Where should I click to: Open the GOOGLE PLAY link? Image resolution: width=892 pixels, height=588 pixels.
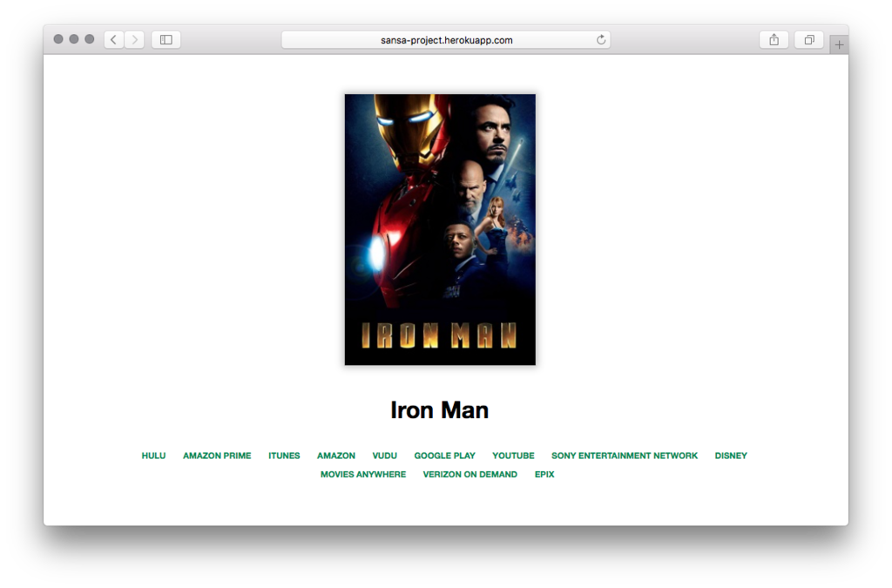click(x=444, y=456)
